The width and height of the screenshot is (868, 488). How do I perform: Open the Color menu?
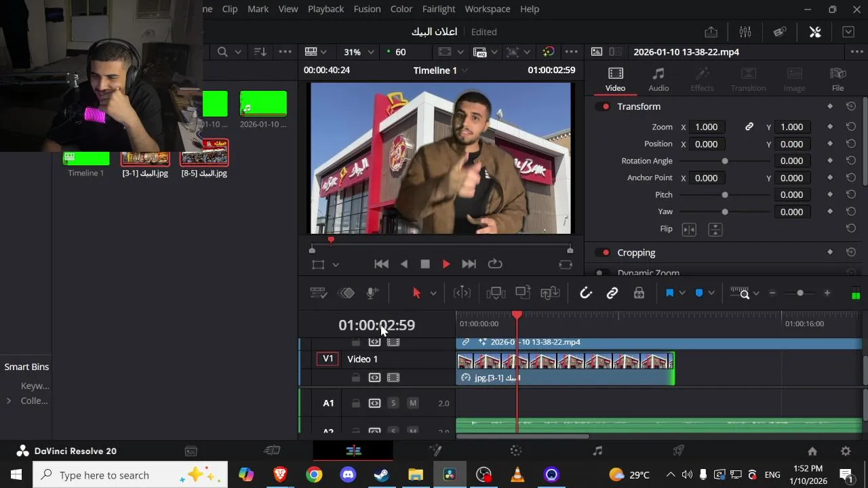[x=401, y=9]
